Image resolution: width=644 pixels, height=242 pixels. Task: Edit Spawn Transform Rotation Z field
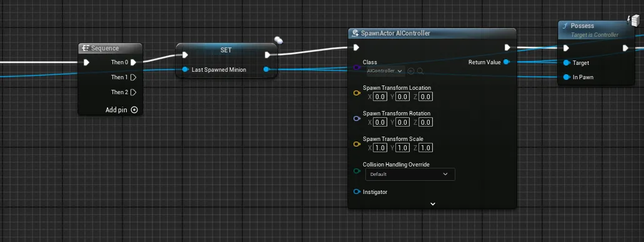pos(425,122)
